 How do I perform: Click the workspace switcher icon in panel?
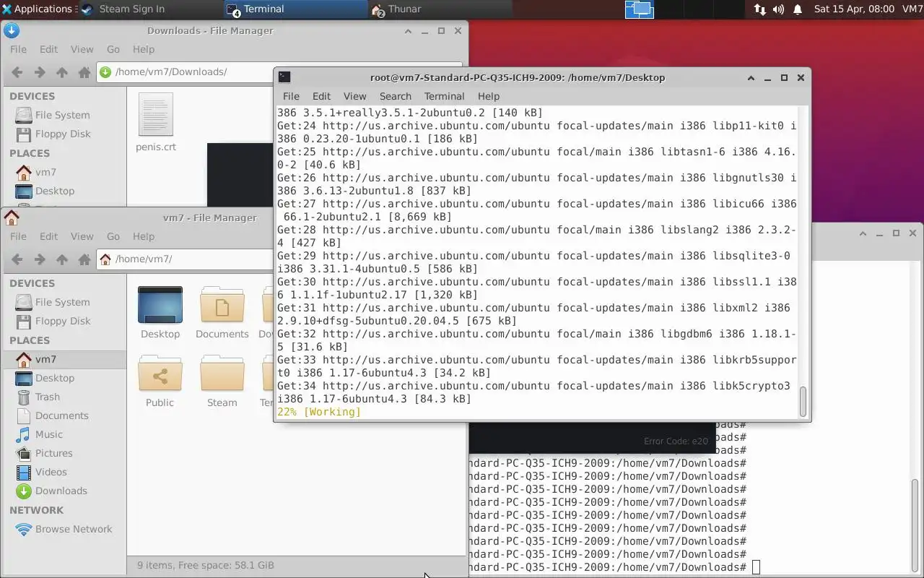(x=640, y=9)
